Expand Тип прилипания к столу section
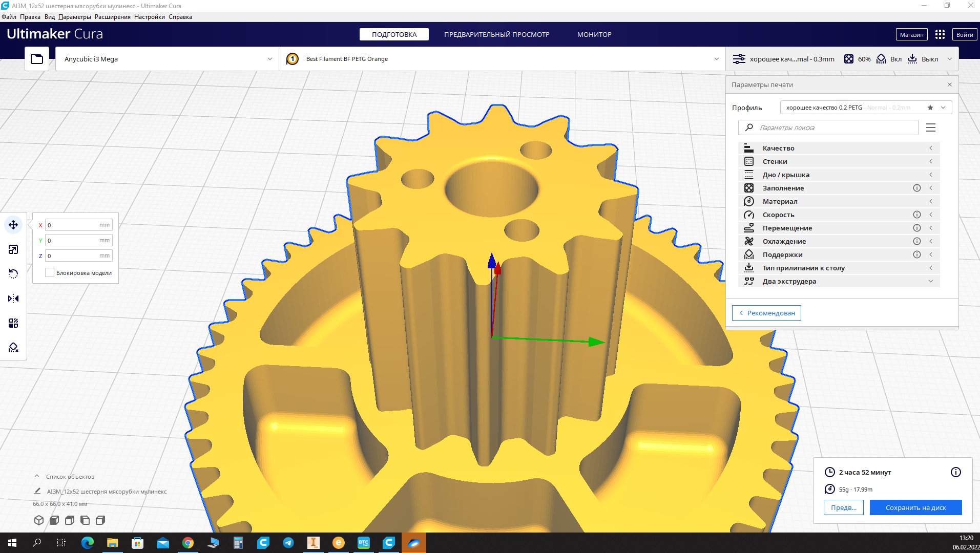 tap(839, 268)
